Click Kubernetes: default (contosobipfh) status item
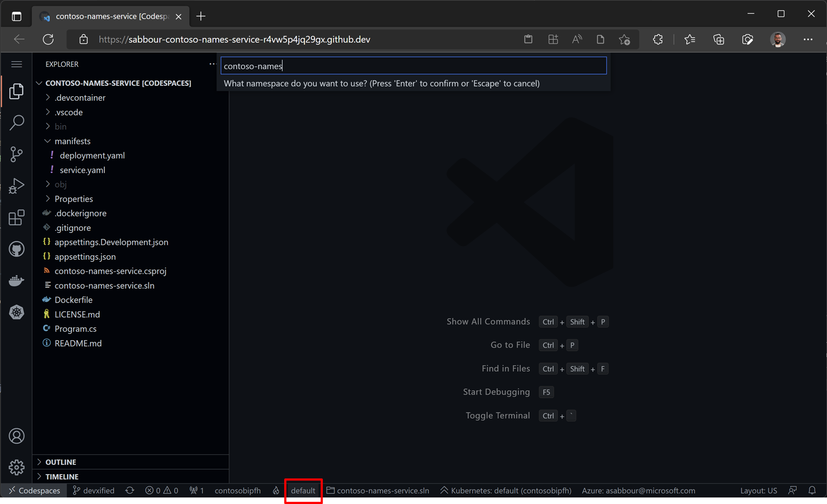 [x=506, y=490]
